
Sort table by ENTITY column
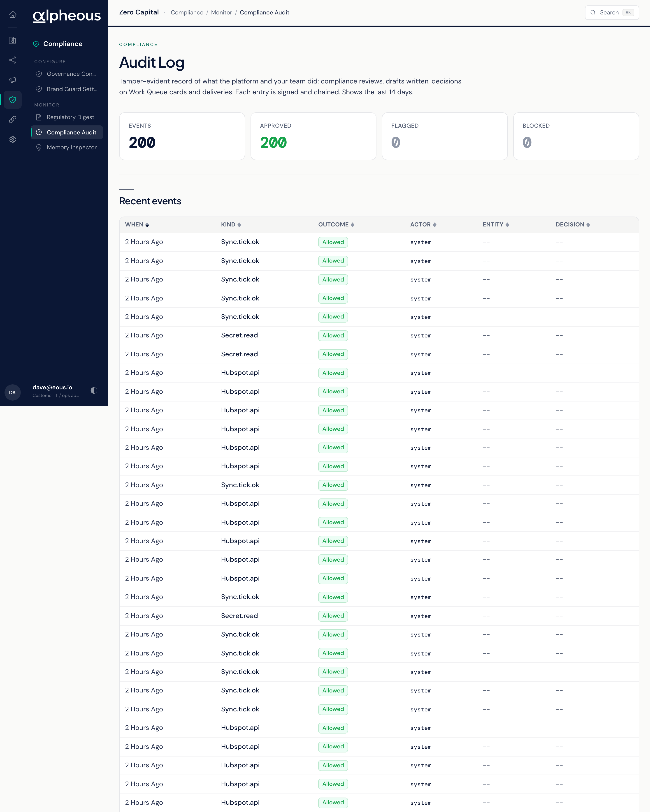coord(496,224)
